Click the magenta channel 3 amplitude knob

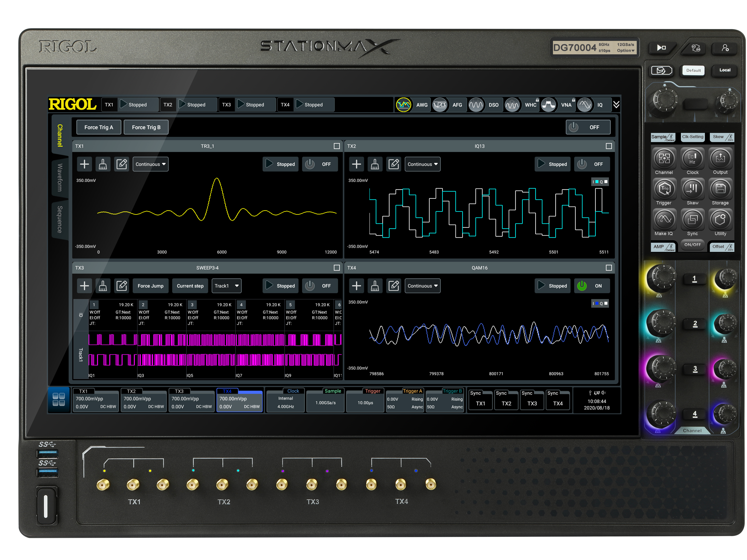point(662,368)
